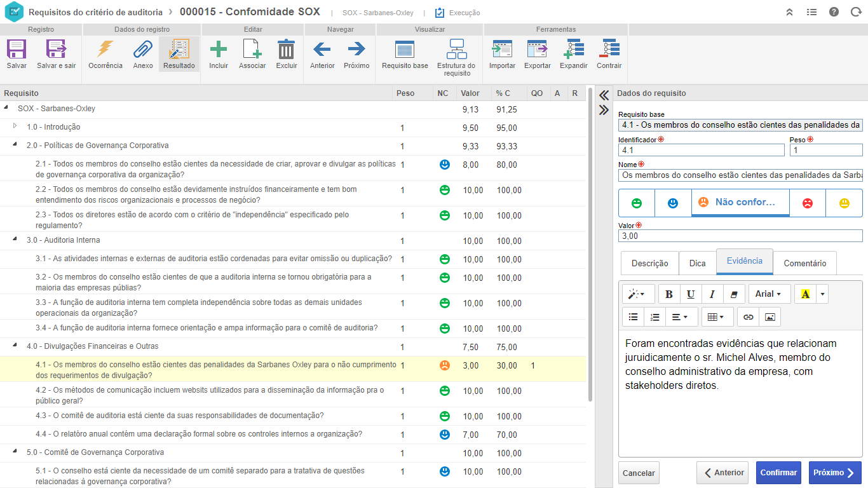Insert a link in evidence editor
This screenshot has width=868, height=488.
749,316
